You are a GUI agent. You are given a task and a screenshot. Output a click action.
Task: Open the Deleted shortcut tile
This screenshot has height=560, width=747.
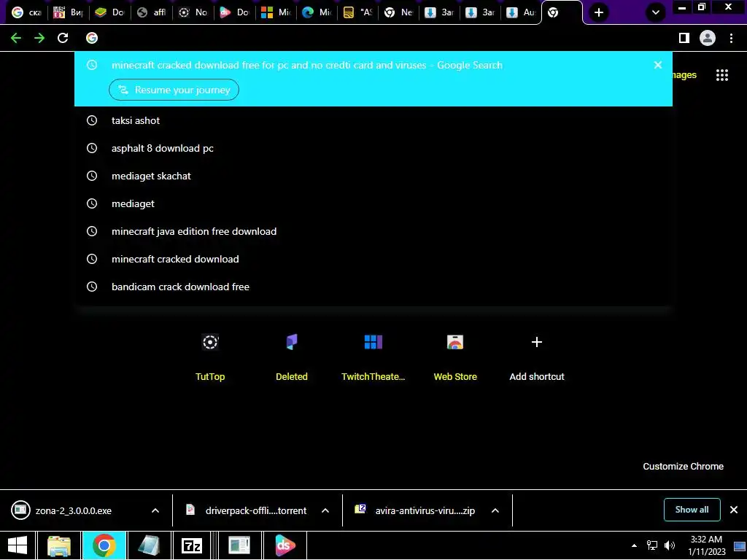tap(292, 356)
